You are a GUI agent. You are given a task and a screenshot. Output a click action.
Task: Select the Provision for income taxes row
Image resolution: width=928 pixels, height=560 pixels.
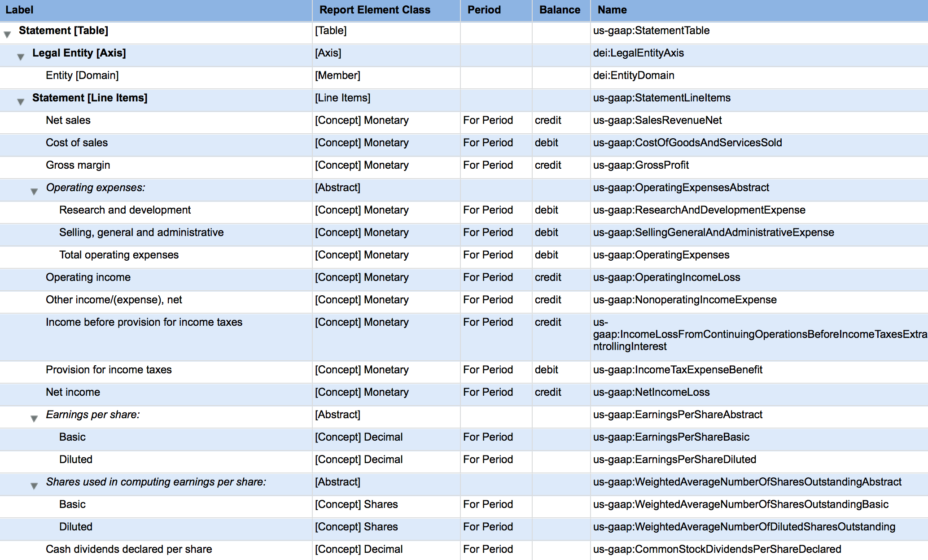(x=109, y=370)
